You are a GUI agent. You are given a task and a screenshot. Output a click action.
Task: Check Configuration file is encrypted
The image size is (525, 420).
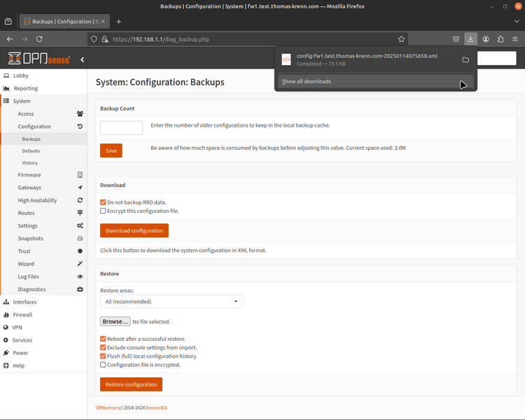[103, 365]
